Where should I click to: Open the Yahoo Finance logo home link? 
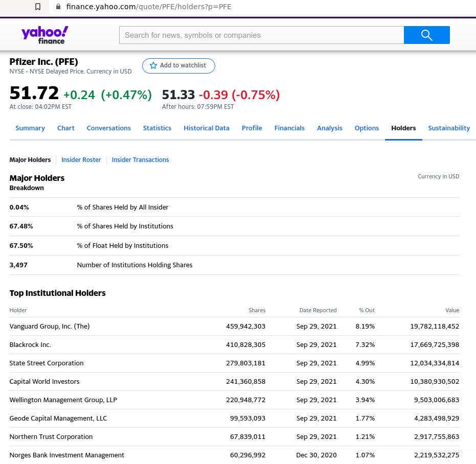click(44, 35)
